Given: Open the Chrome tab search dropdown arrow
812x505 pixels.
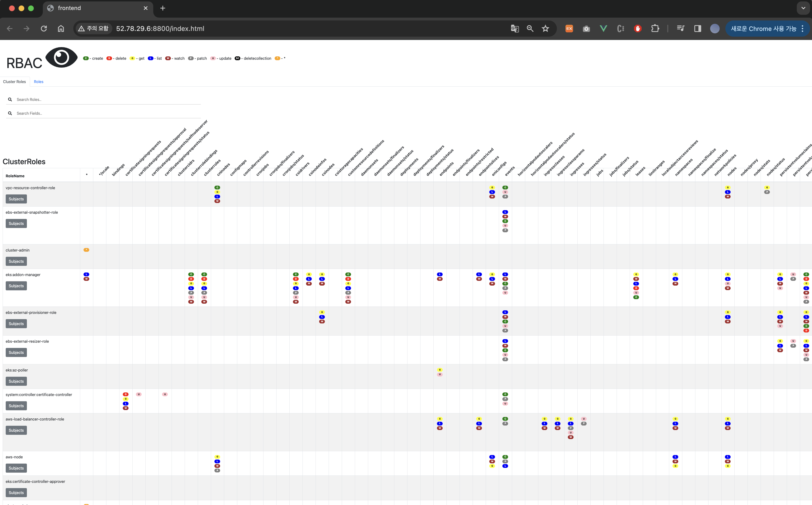Looking at the screenshot, I should [803, 8].
